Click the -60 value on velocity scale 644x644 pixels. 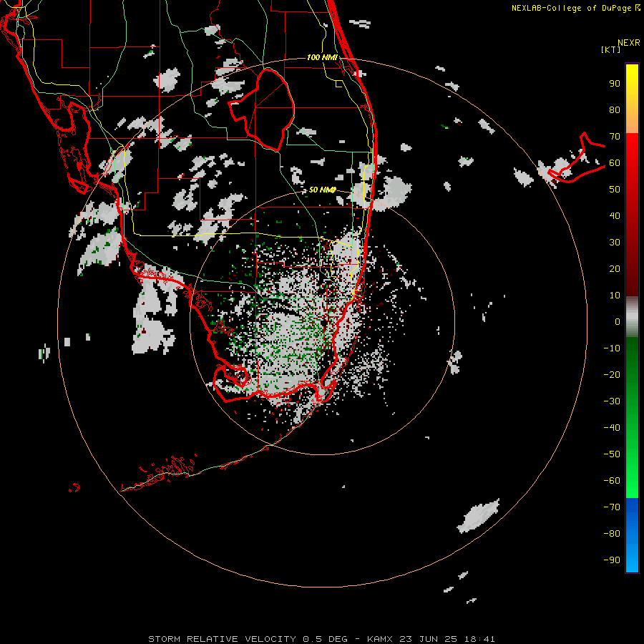coord(612,481)
